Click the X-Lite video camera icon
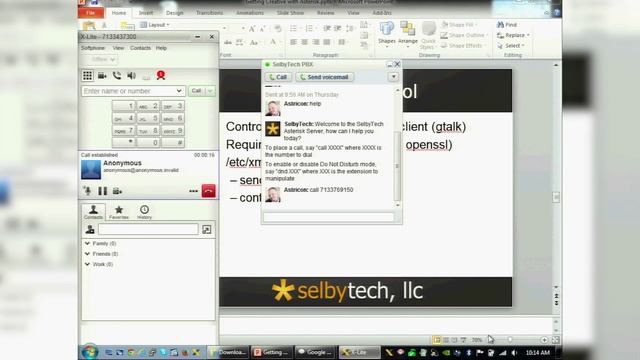This screenshot has width=640, height=360. (102, 76)
